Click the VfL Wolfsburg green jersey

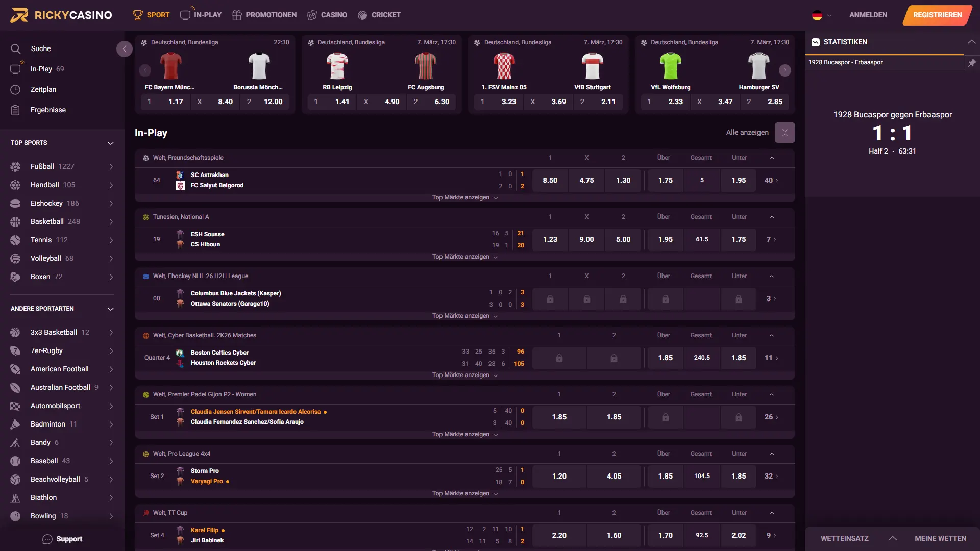pyautogui.click(x=671, y=66)
